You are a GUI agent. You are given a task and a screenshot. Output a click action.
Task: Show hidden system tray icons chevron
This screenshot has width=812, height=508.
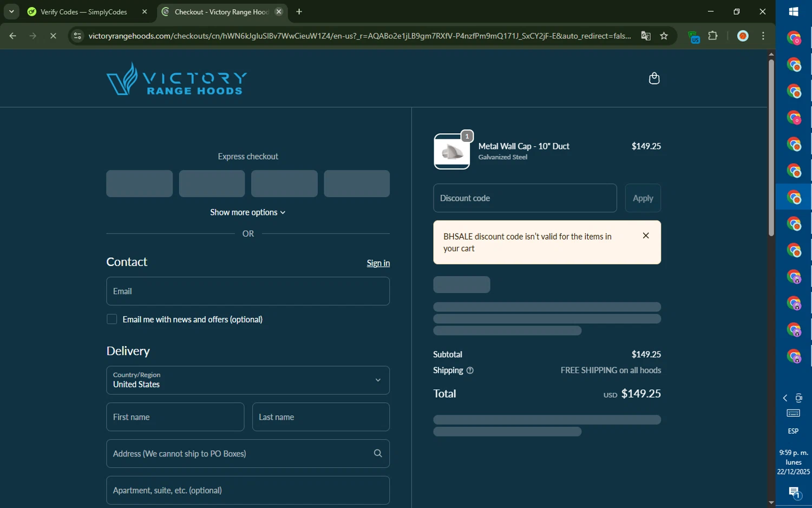click(785, 398)
